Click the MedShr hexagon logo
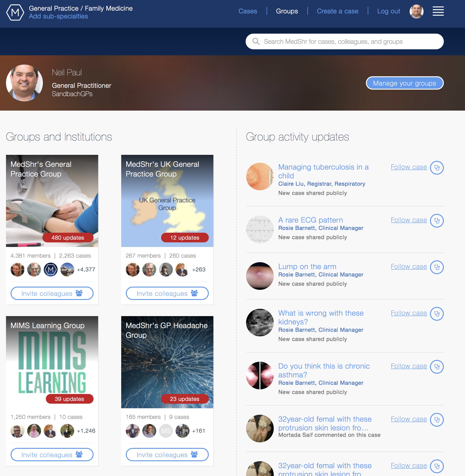Image resolution: width=465 pixels, height=476 pixels. (15, 12)
